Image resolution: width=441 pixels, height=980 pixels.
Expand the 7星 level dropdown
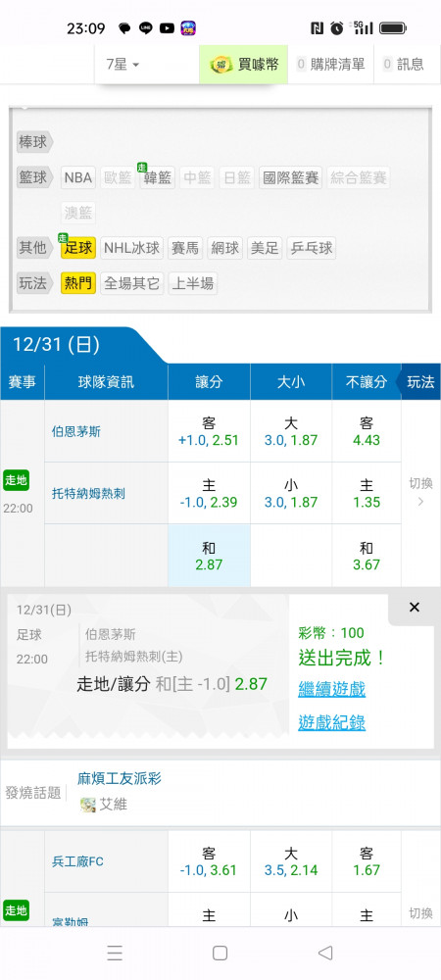pos(122,65)
